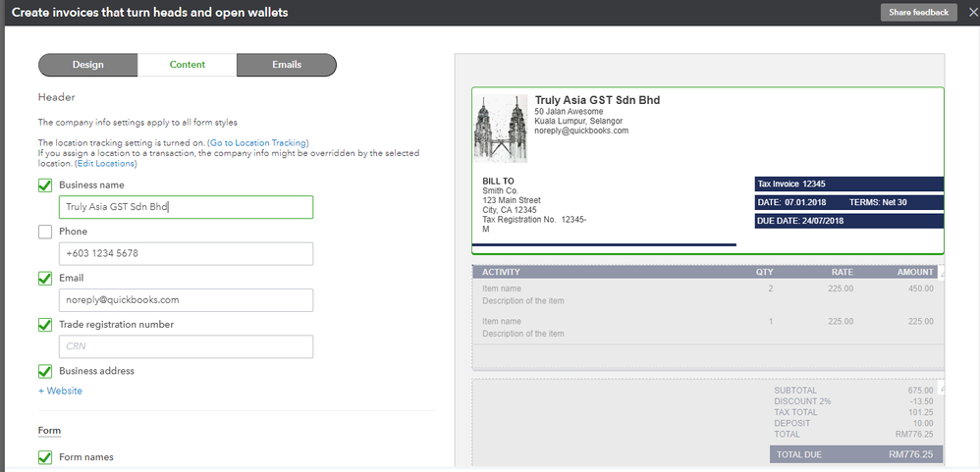This screenshot has width=980, height=472.
Task: Click the Petronas towers logo in invoice preview
Action: [x=500, y=129]
